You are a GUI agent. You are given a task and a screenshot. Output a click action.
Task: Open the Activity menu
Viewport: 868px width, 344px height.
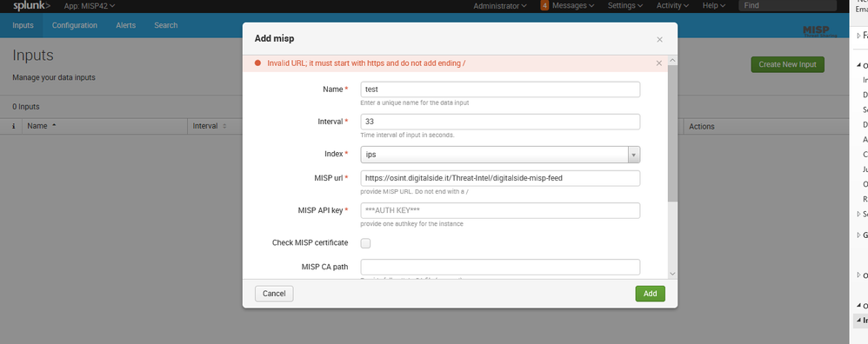(672, 5)
